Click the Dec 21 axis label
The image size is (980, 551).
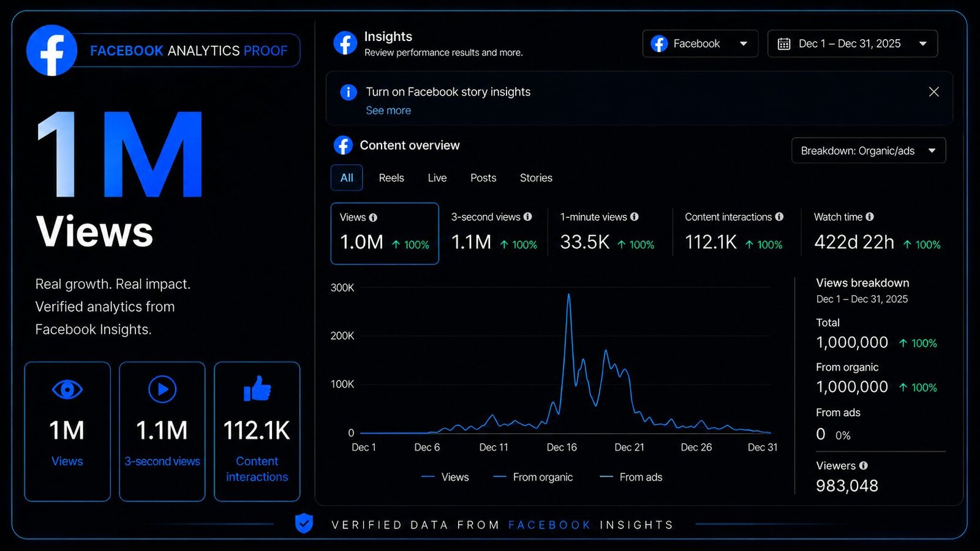(629, 448)
